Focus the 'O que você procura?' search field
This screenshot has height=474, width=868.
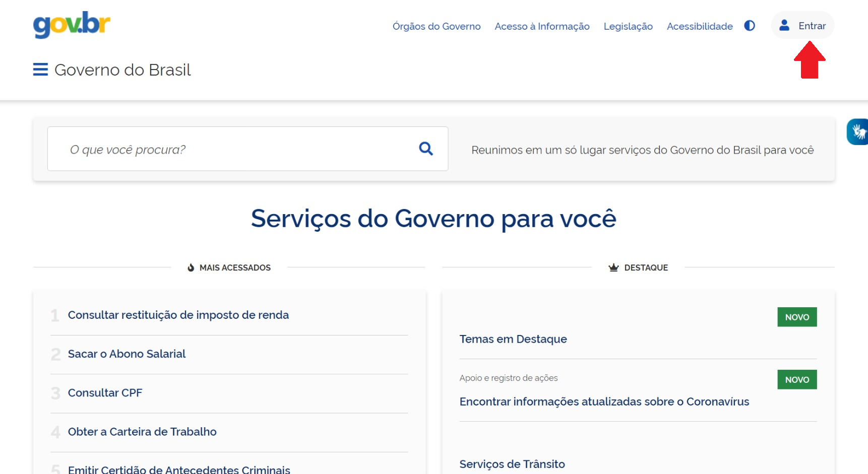(247, 149)
